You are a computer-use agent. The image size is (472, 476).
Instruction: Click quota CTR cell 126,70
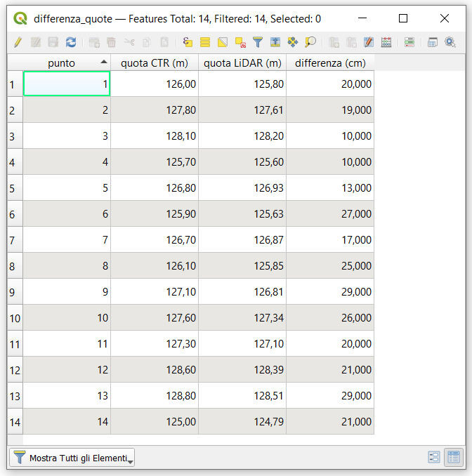(155, 240)
